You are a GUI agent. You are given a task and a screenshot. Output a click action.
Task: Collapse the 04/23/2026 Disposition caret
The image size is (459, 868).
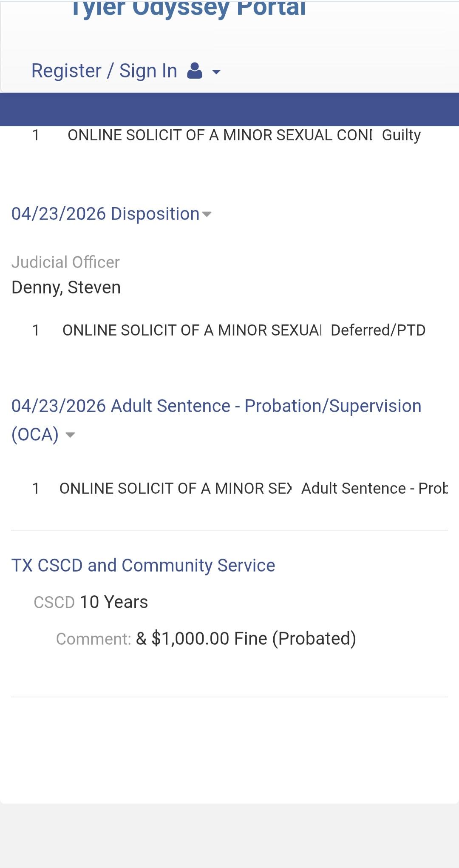(x=207, y=214)
